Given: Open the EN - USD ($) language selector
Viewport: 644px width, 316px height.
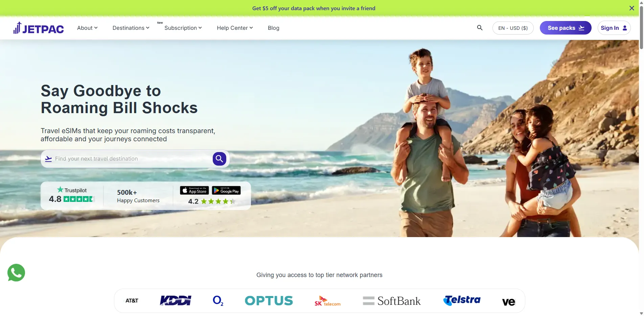Looking at the screenshot, I should click(513, 28).
